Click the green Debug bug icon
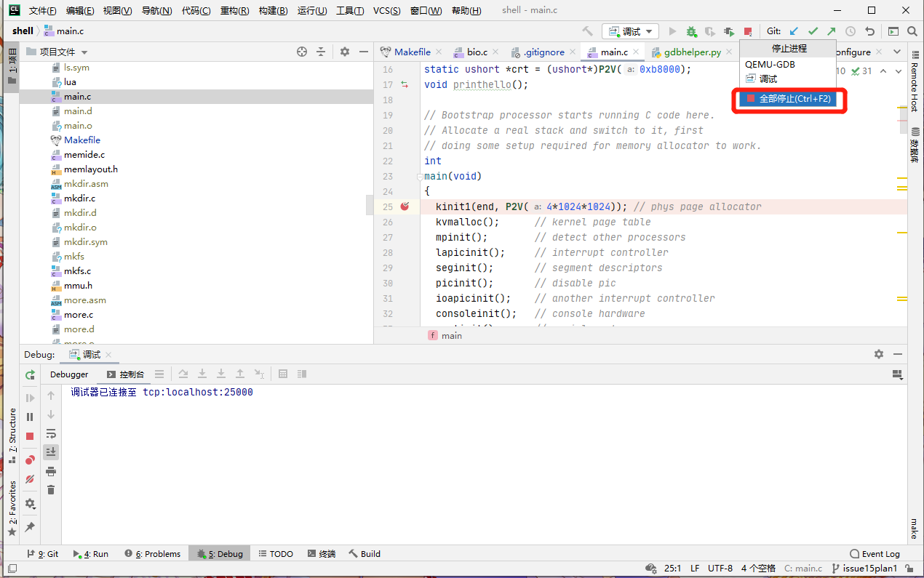924x578 pixels. coord(691,31)
